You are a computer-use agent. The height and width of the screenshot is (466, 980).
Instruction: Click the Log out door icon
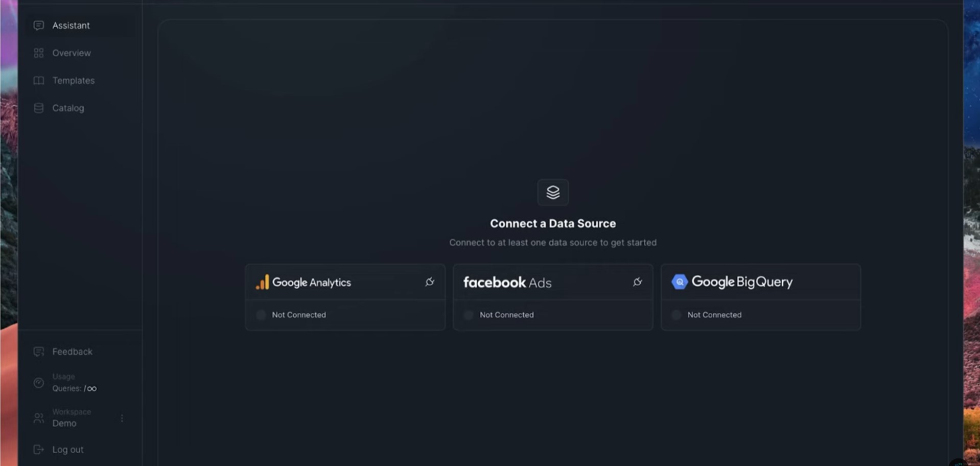tap(38, 450)
